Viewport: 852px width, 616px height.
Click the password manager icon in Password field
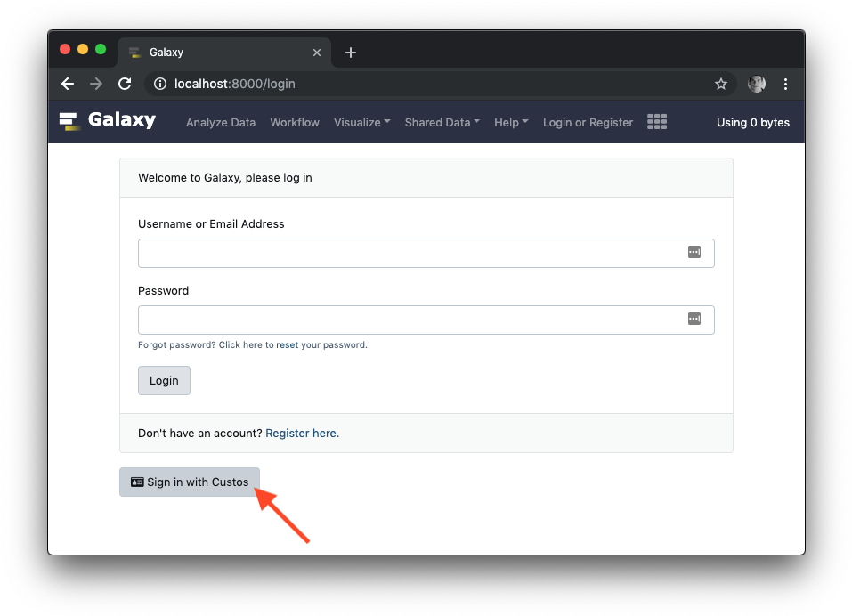point(694,319)
